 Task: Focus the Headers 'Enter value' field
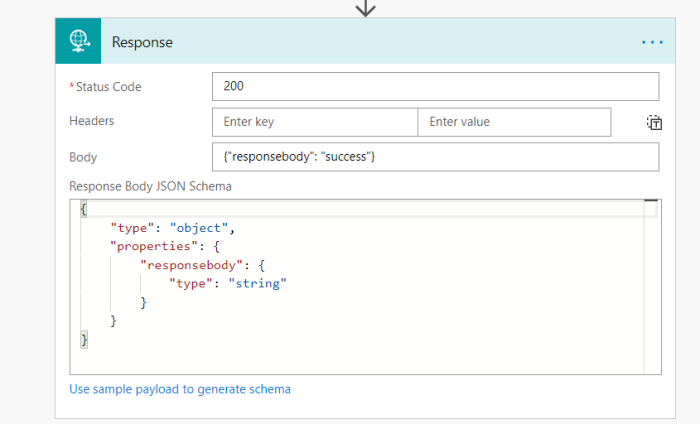(513, 122)
